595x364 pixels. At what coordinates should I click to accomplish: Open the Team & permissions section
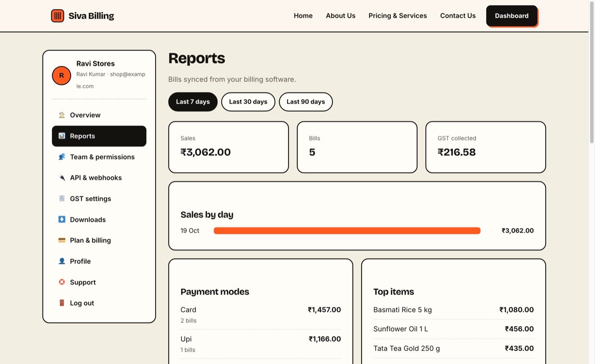click(99, 157)
